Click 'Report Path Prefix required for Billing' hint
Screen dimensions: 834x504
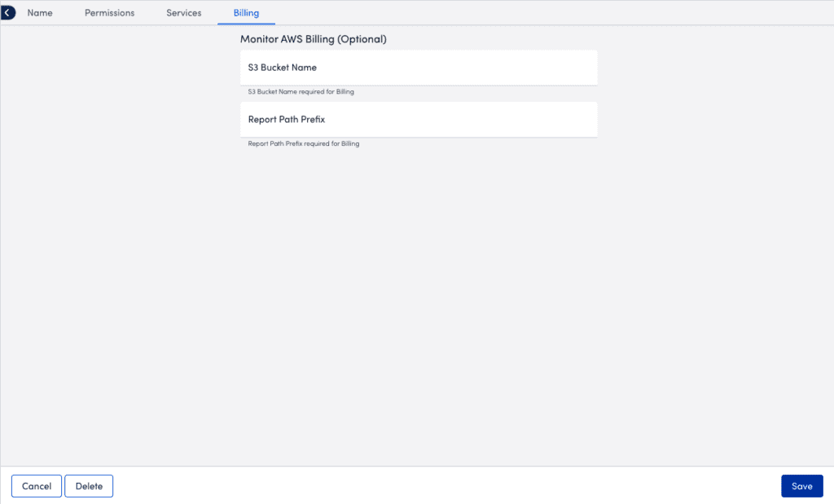[x=304, y=143]
